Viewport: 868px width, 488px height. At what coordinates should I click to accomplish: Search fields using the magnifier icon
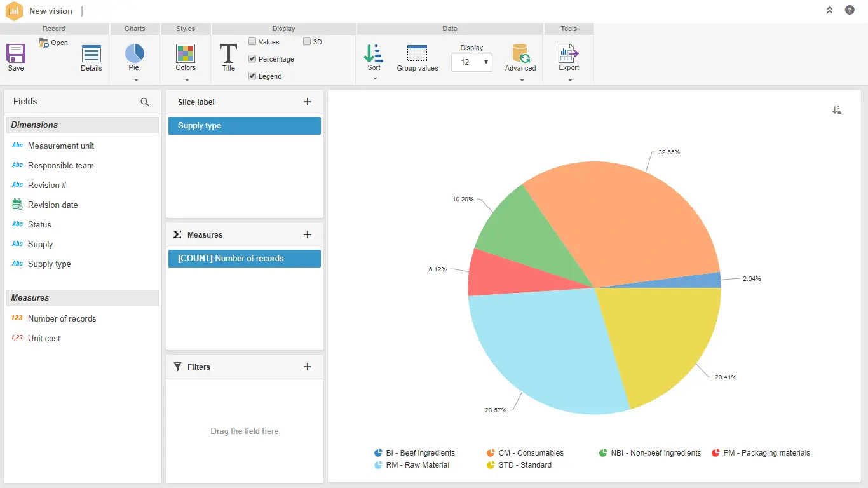click(145, 102)
